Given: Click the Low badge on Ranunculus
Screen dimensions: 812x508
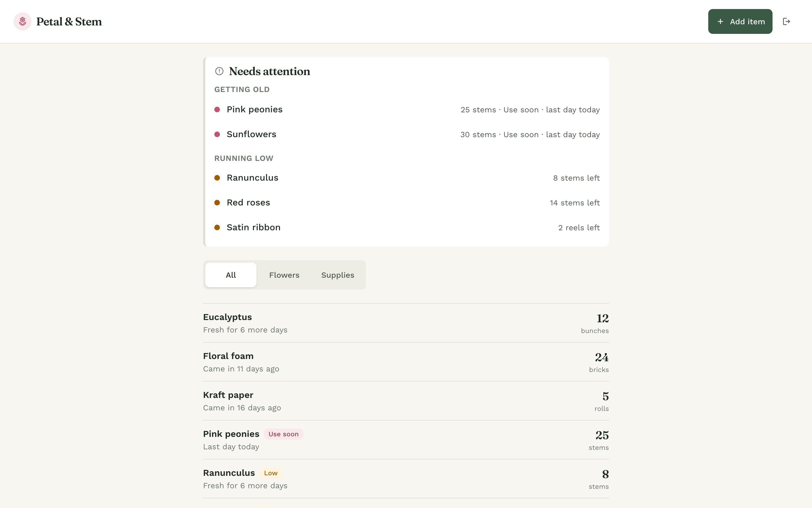Looking at the screenshot, I should pyautogui.click(x=270, y=473).
